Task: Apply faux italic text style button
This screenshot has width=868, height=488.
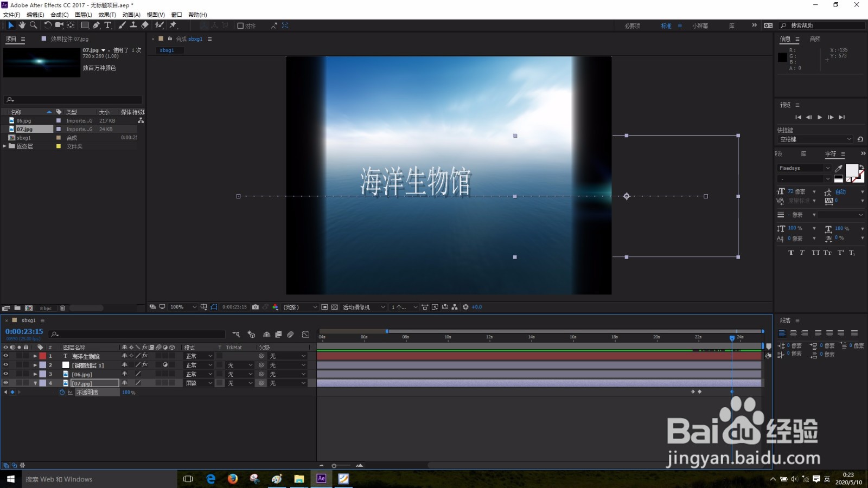Action: (802, 253)
